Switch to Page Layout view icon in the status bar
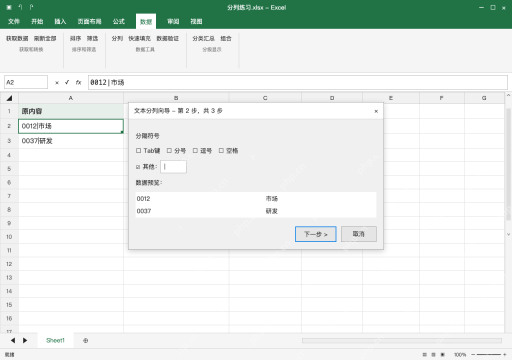 pos(433,355)
